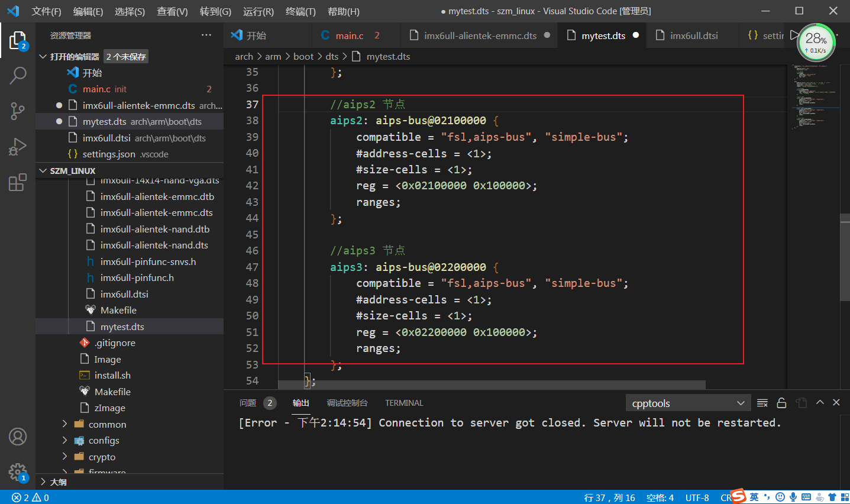This screenshot has height=504, width=850.
Task: Switch to imx6ull-alientek-emmc.dts editor tab
Action: [x=480, y=35]
